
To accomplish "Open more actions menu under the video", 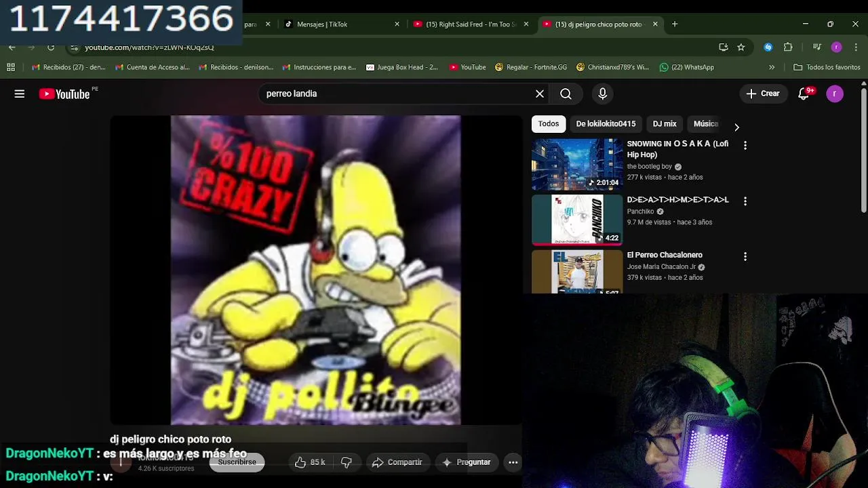I will 513,462.
